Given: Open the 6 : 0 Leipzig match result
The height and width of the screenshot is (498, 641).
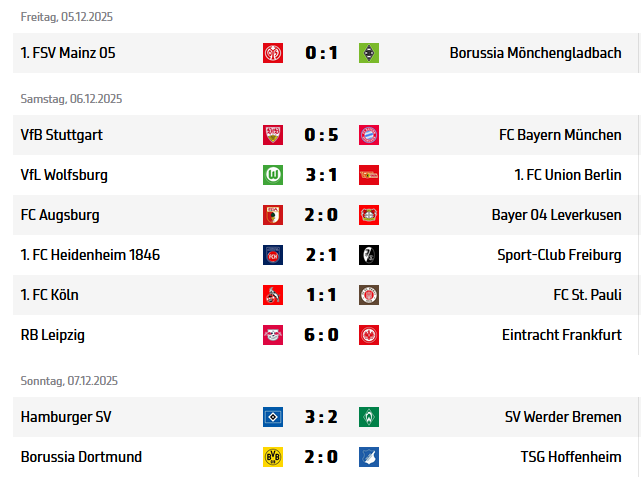Looking at the screenshot, I should 321,335.
